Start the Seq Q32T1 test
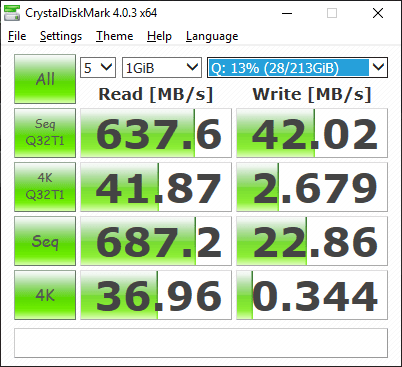This screenshot has height=367, width=402. [x=45, y=133]
